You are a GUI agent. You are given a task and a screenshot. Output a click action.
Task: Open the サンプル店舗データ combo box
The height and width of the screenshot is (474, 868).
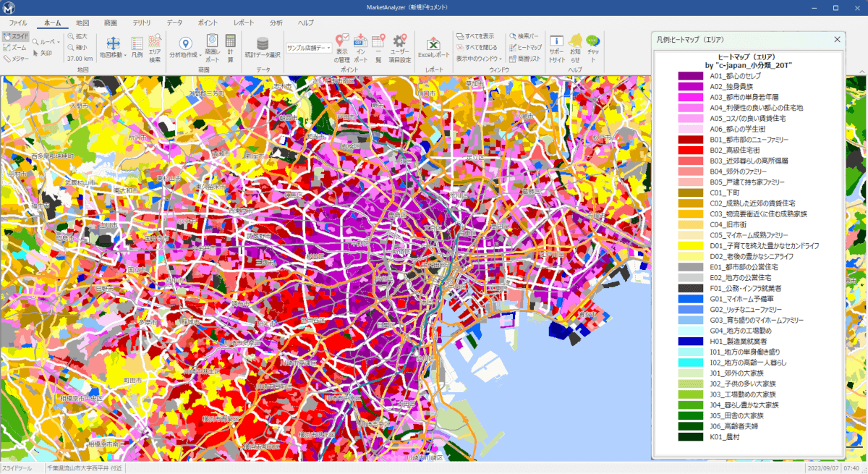click(308, 48)
